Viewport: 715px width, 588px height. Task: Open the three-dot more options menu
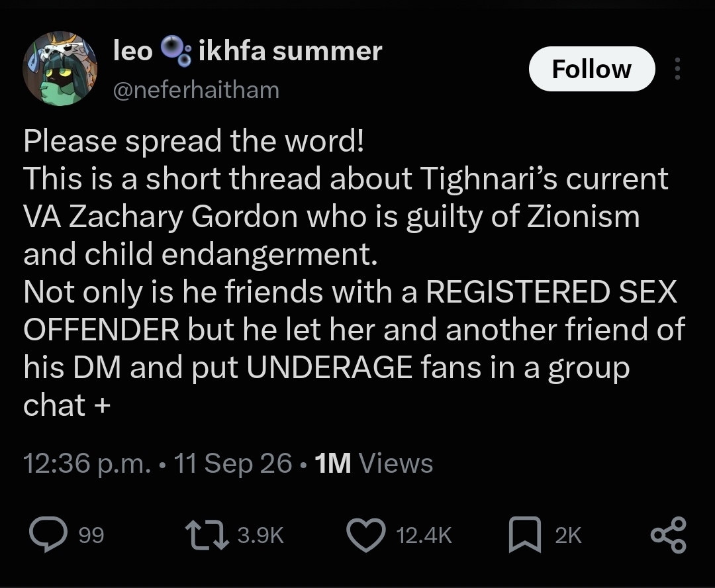pos(678,69)
